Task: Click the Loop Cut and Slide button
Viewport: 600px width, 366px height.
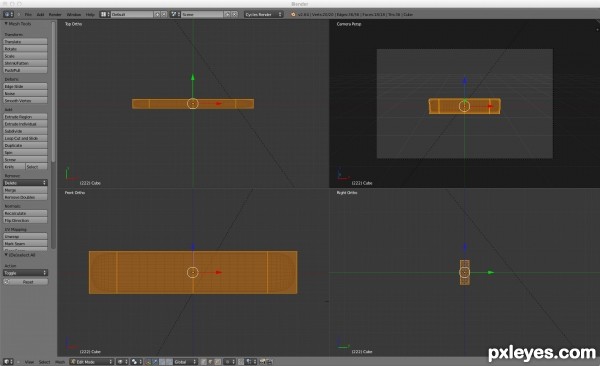Action: pos(25,138)
